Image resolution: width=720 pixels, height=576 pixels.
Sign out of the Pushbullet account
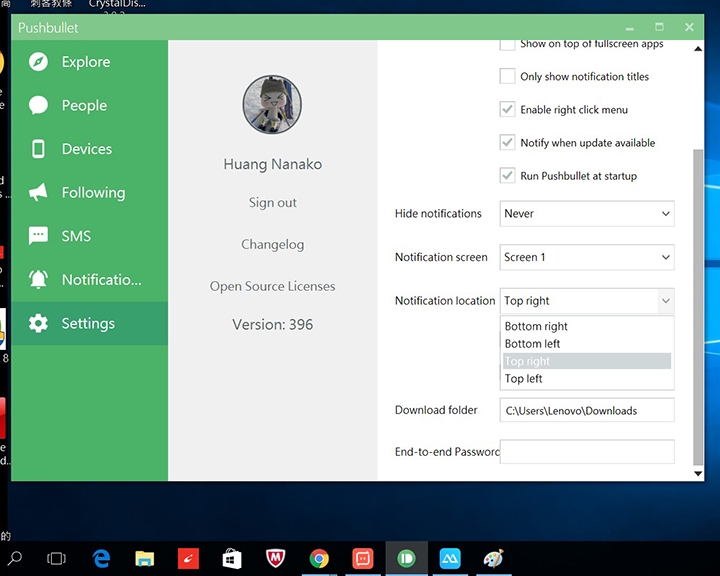pyautogui.click(x=272, y=203)
